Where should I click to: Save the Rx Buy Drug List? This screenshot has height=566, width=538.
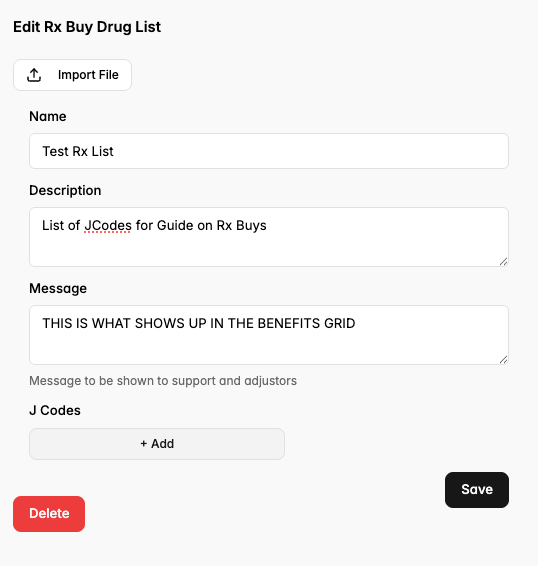point(477,490)
